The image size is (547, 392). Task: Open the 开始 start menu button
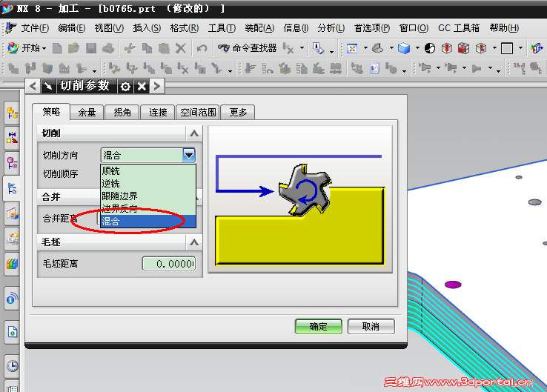pyautogui.click(x=27, y=47)
